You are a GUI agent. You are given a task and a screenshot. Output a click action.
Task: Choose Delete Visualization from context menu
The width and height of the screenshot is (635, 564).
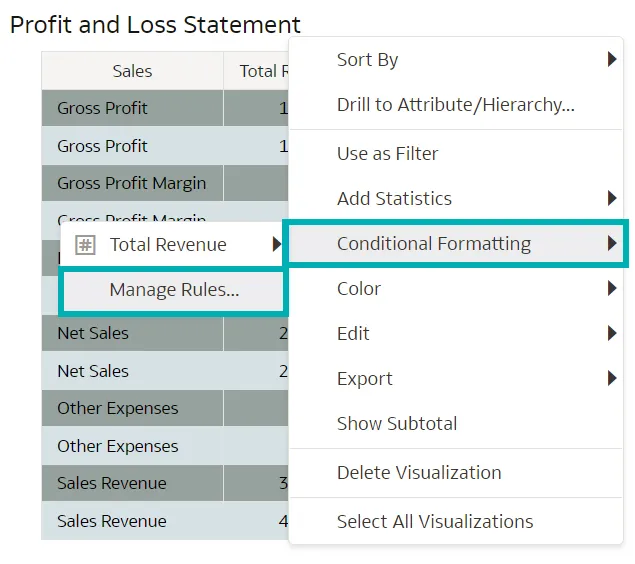coord(419,473)
